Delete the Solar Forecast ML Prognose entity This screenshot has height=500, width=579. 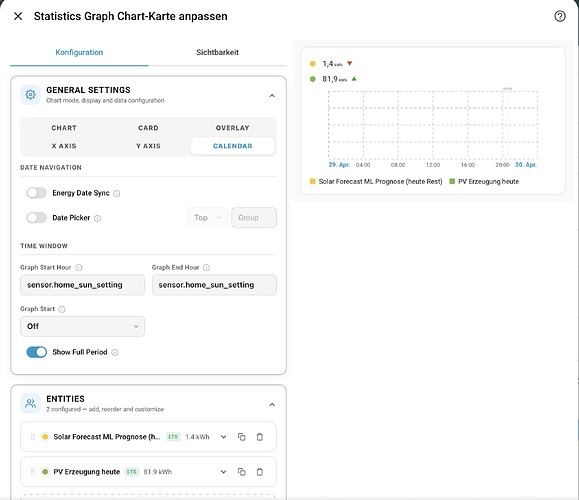pos(260,437)
